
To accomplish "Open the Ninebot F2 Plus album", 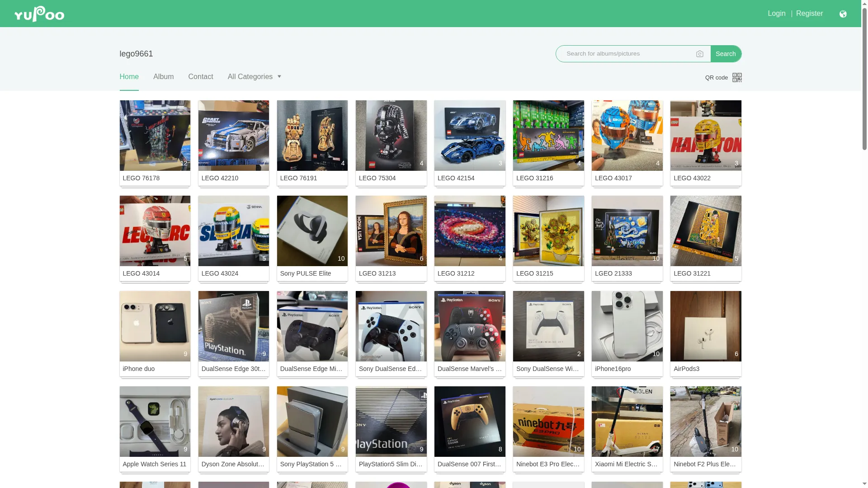I will pyautogui.click(x=706, y=422).
